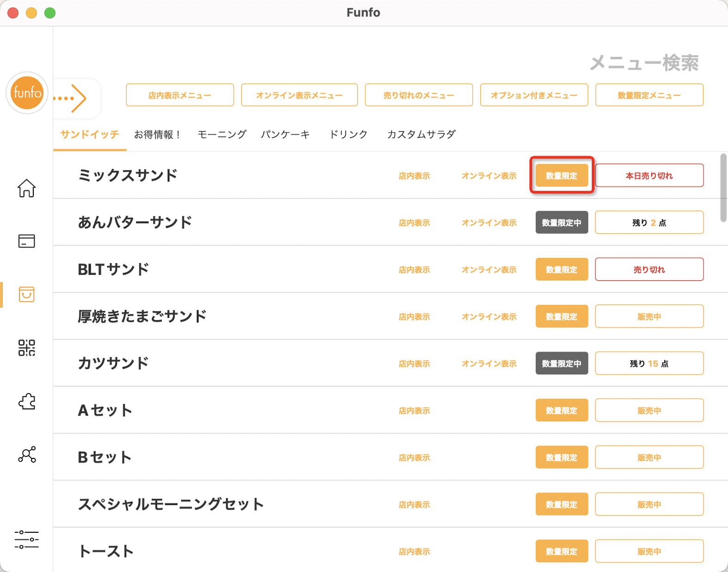Toggle オンライン表示 for ミックスサンド
This screenshot has width=728, height=572.
click(x=489, y=176)
